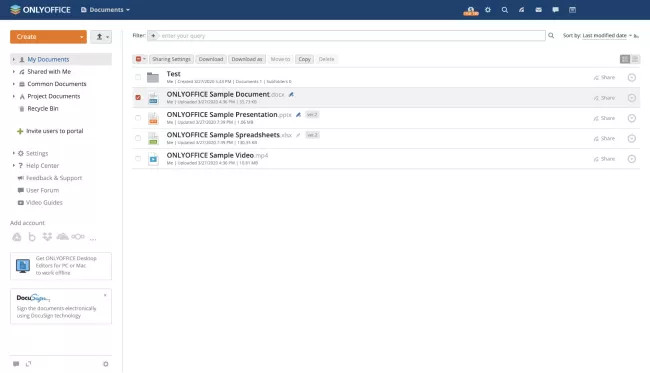Open the settings gear in top bar
Viewport: 650px width, 373px height.
[488, 10]
